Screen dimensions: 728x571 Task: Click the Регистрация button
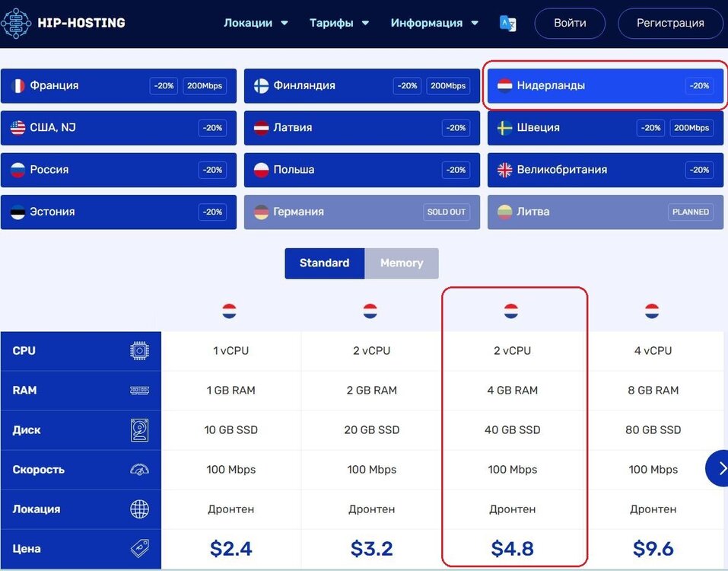[670, 24]
